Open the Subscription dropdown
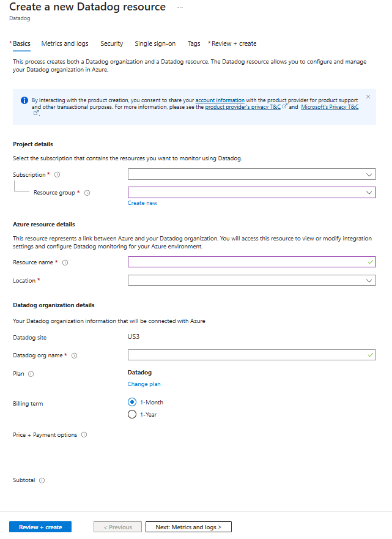The image size is (392, 539). pyautogui.click(x=251, y=174)
